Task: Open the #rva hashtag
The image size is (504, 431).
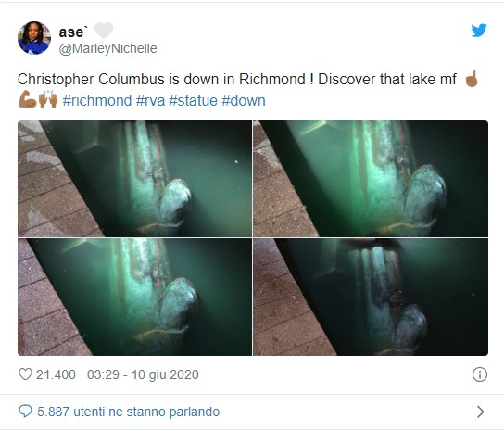Action: pyautogui.click(x=150, y=100)
